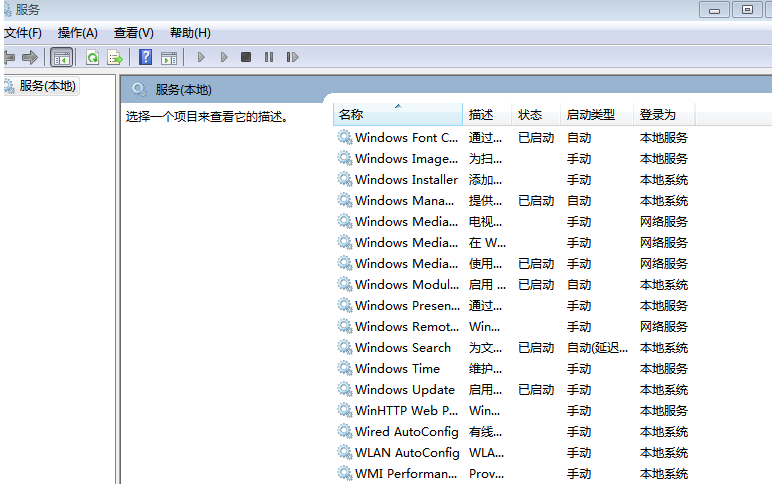The height and width of the screenshot is (484, 772).
Task: Open the 查看(V) menu
Action: (133, 33)
